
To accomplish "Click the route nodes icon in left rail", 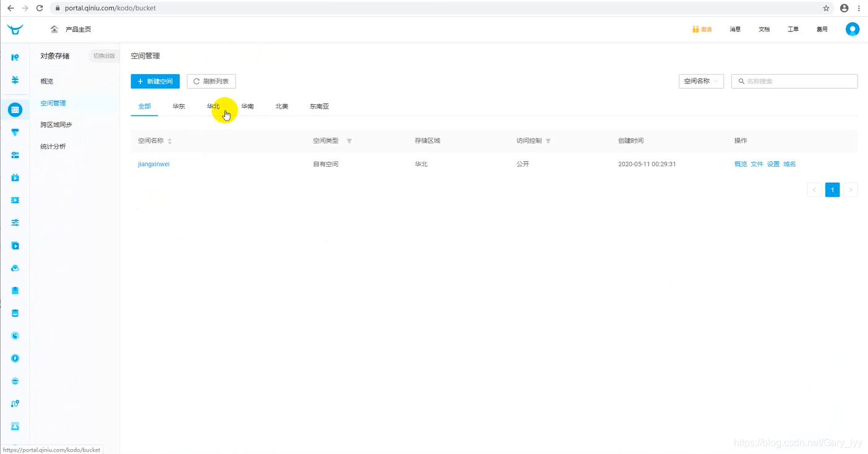I will [x=15, y=403].
